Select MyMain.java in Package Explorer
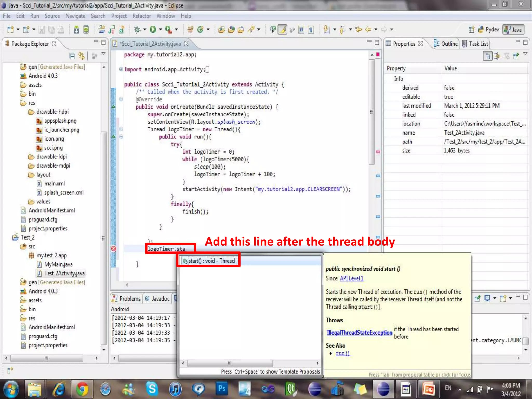This screenshot has height=399, width=532. [55, 264]
